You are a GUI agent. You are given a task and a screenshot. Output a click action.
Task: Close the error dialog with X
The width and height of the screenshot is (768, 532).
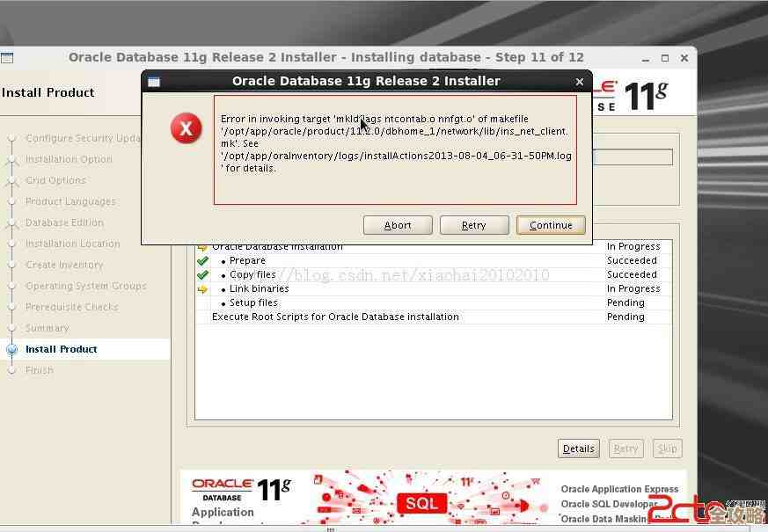click(579, 82)
